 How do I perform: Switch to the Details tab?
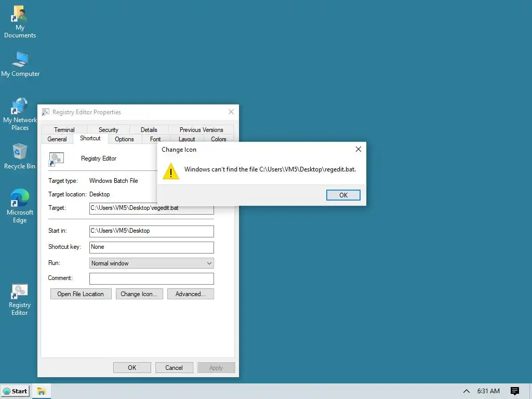pos(149,129)
